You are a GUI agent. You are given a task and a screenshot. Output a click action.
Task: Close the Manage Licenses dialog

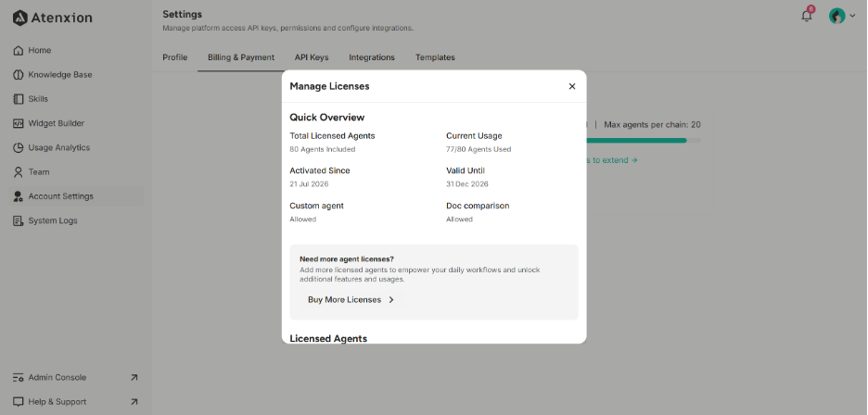click(572, 86)
